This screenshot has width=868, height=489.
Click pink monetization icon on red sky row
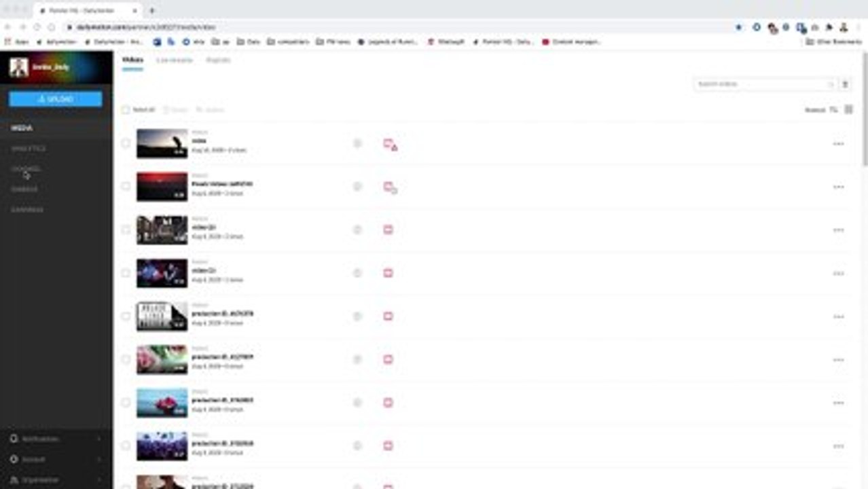pyautogui.click(x=390, y=187)
